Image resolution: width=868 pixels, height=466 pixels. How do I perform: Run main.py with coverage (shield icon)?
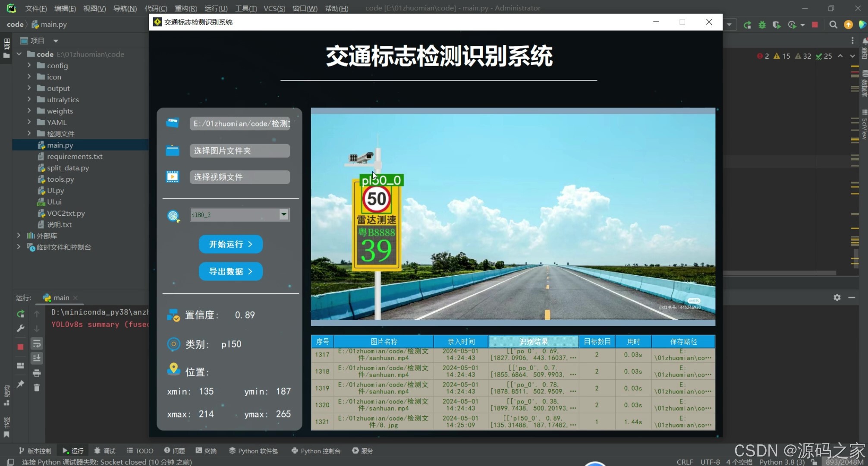click(x=777, y=25)
